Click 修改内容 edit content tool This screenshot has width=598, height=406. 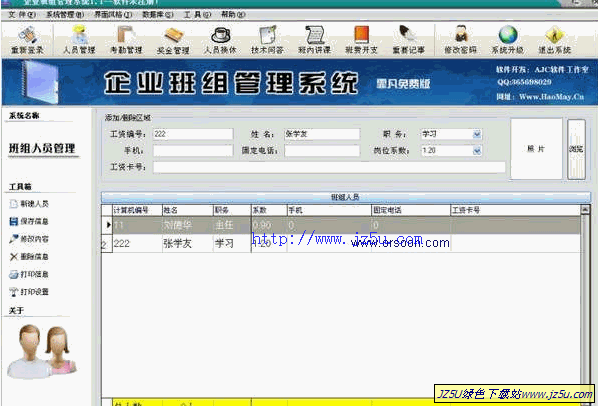(x=29, y=239)
